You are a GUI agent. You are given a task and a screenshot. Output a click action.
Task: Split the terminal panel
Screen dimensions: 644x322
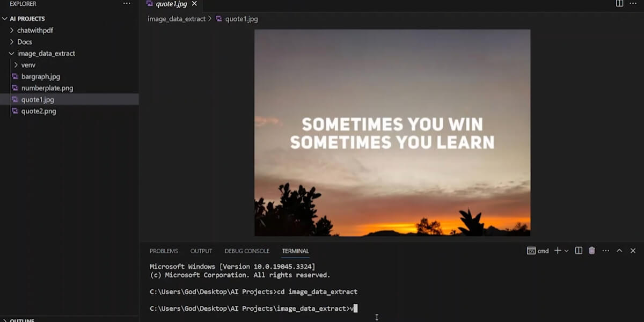coord(579,251)
